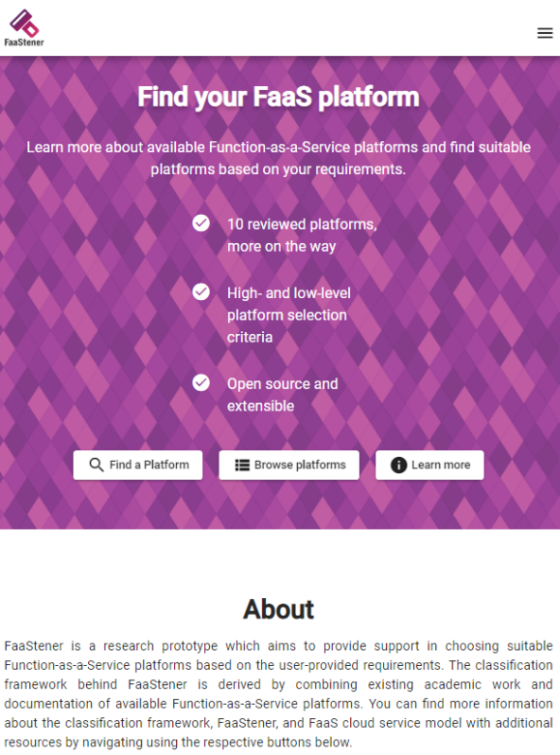This screenshot has height=755, width=560.
Task: Click the 'platform selection criteria' feature text
Action: [289, 315]
